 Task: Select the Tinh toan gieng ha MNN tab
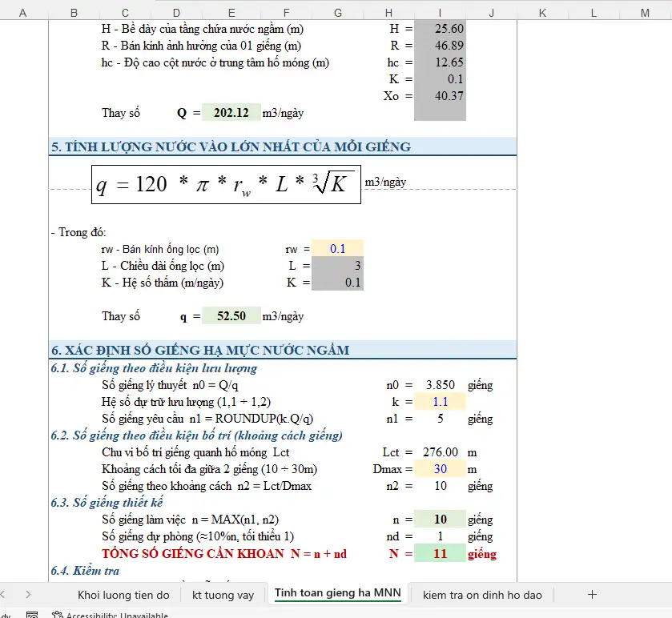338,592
